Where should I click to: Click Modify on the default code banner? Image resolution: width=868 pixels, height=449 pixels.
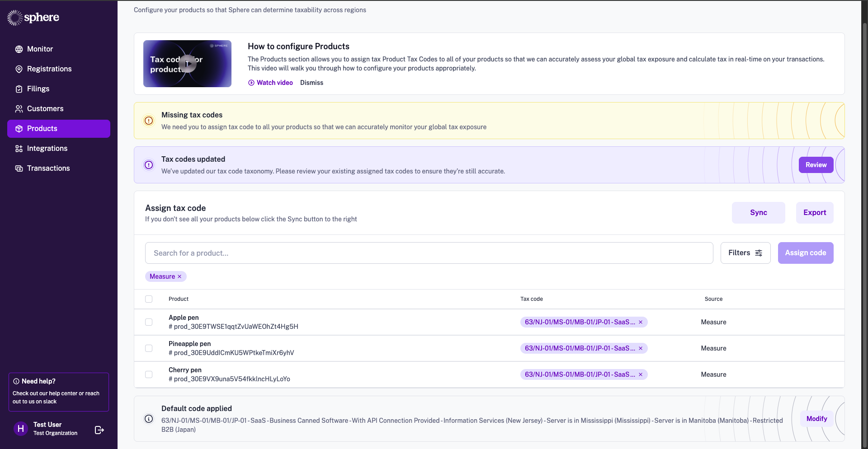click(x=816, y=419)
